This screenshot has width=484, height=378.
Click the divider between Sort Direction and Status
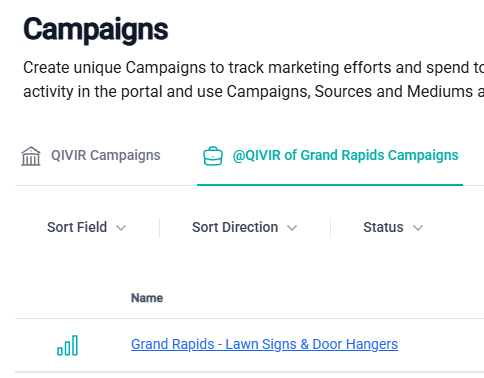pos(330,228)
